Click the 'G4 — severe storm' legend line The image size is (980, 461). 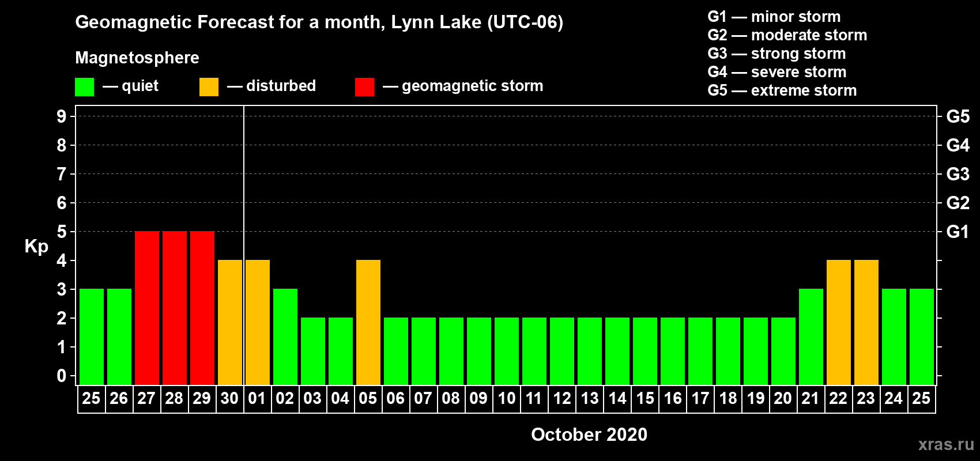pos(777,72)
